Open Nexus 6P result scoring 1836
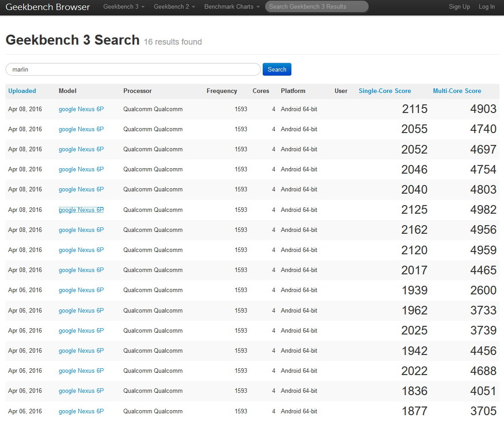The image size is (504, 422). tap(81, 391)
